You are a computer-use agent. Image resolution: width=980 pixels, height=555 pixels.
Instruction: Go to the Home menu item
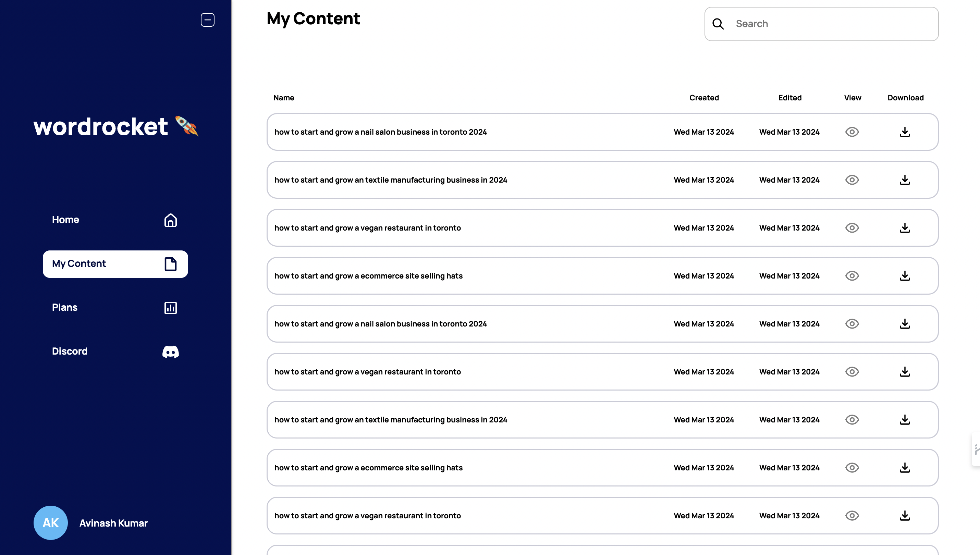pyautogui.click(x=65, y=220)
